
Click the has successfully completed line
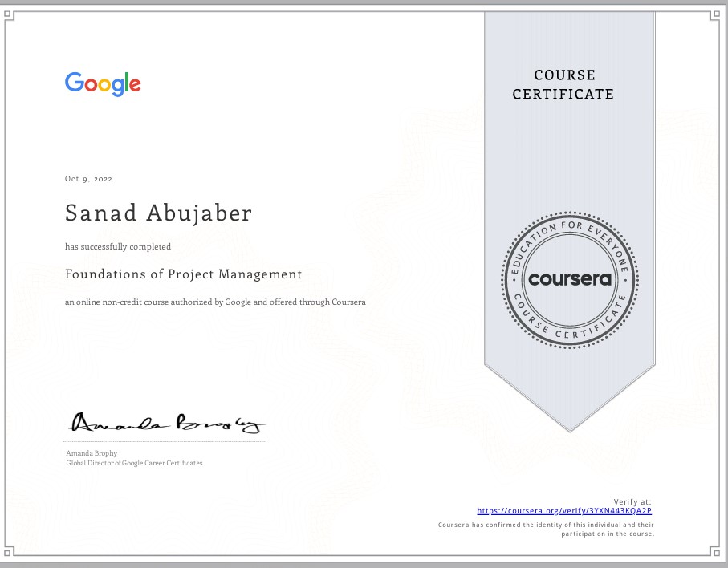[x=118, y=246]
